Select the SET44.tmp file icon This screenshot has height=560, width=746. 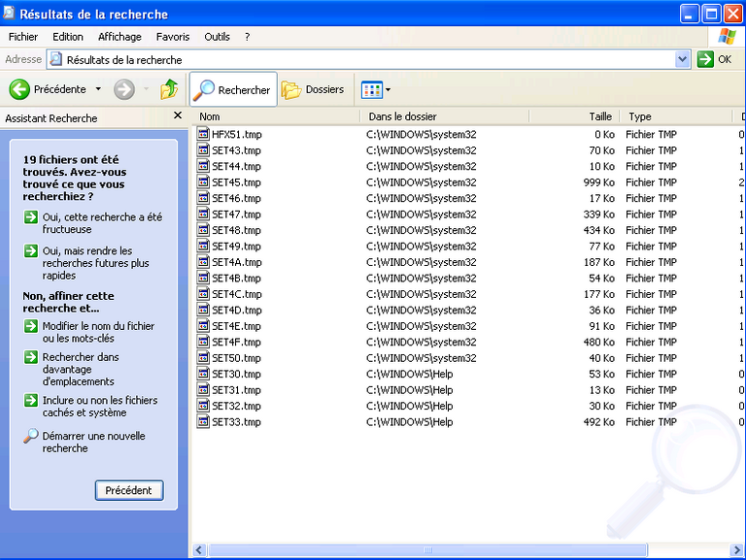(x=203, y=166)
